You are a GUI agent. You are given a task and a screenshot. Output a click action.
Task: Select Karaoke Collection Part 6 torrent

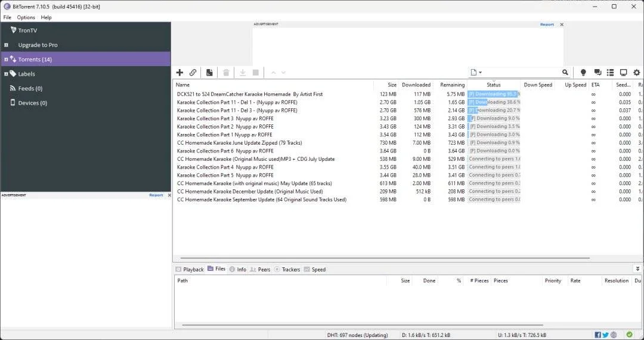408,151
